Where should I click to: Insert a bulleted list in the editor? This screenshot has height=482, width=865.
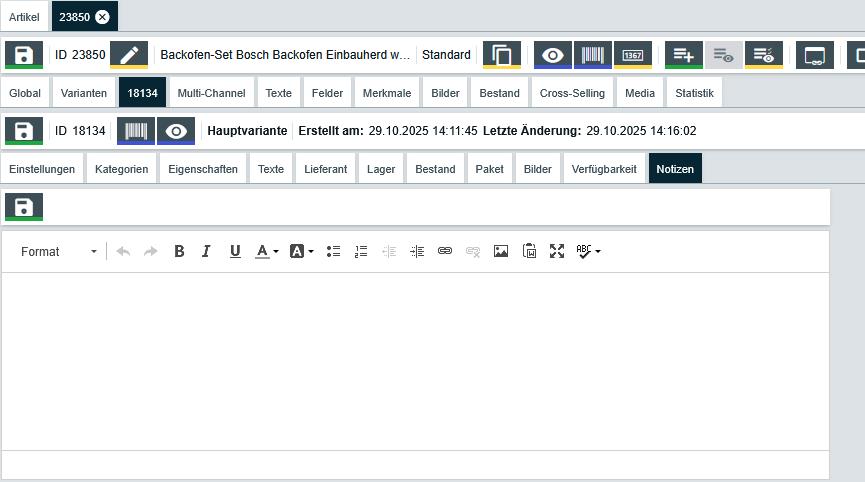pyautogui.click(x=334, y=251)
